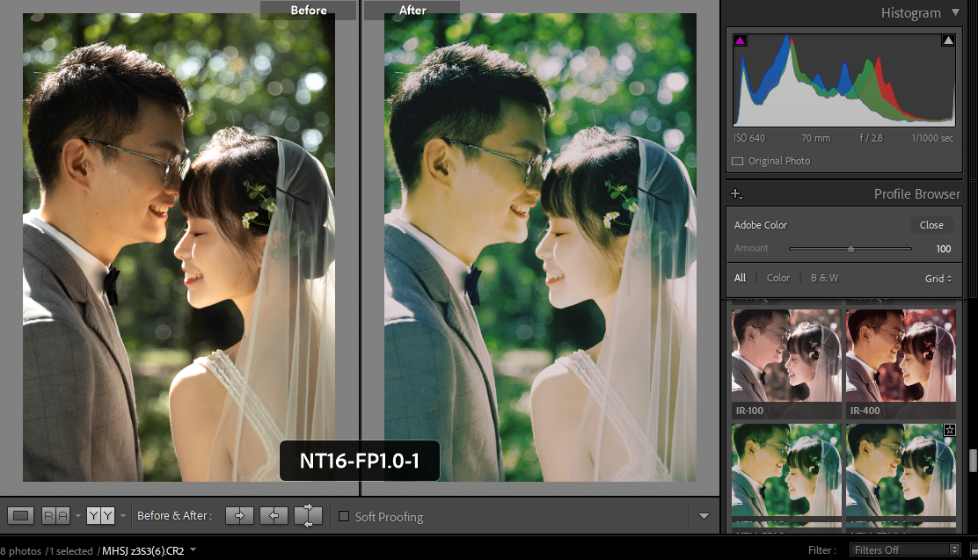
Task: Click the Amount slider handle
Action: click(x=850, y=249)
